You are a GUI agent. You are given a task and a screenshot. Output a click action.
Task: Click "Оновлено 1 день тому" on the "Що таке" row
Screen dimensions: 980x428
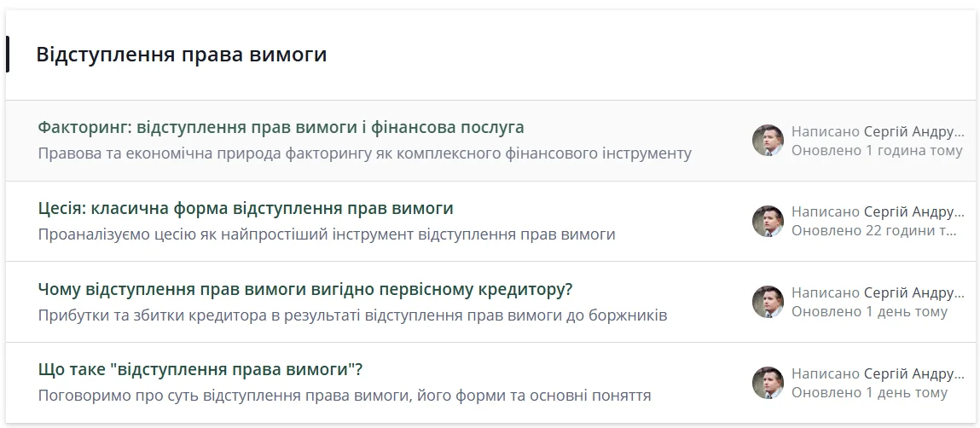869,393
